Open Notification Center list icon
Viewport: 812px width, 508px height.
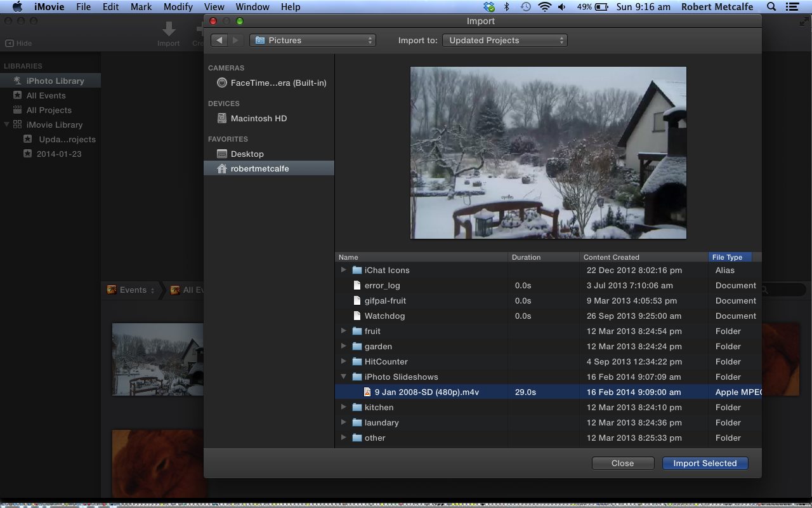pyautogui.click(x=792, y=7)
